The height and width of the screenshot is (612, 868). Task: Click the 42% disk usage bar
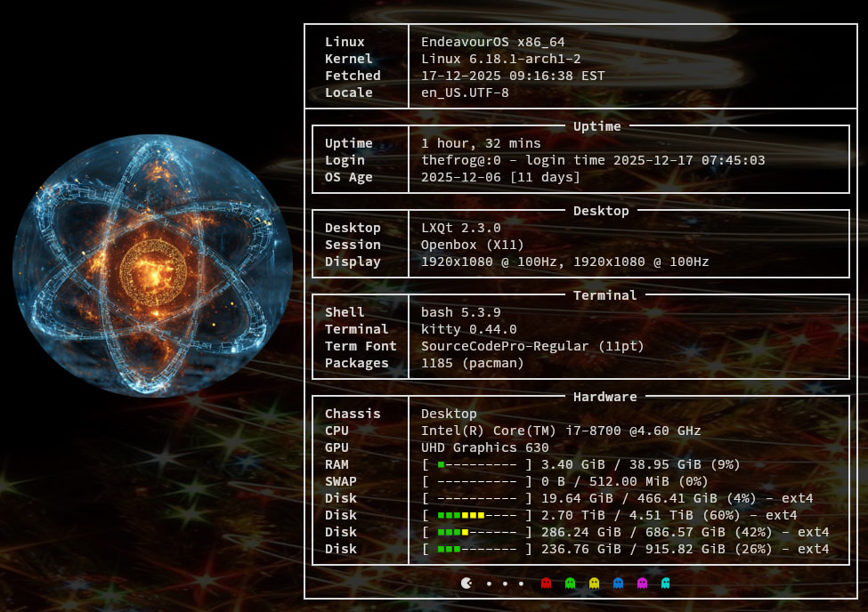[476, 532]
